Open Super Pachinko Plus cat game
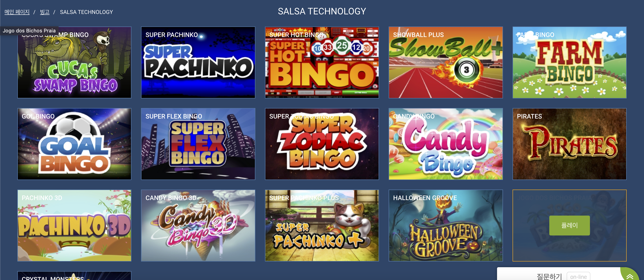644x280 pixels. pos(322,225)
